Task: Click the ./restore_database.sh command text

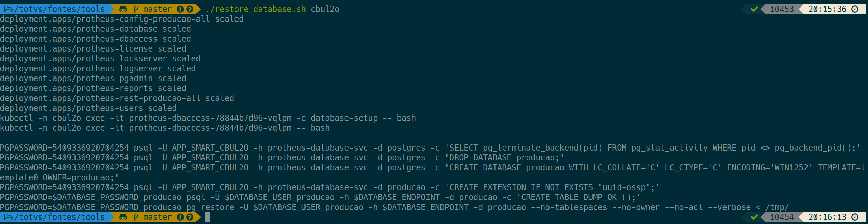Action: click(256, 9)
